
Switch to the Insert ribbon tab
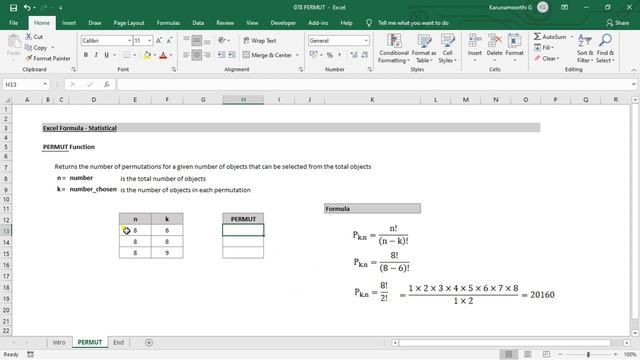(69, 23)
